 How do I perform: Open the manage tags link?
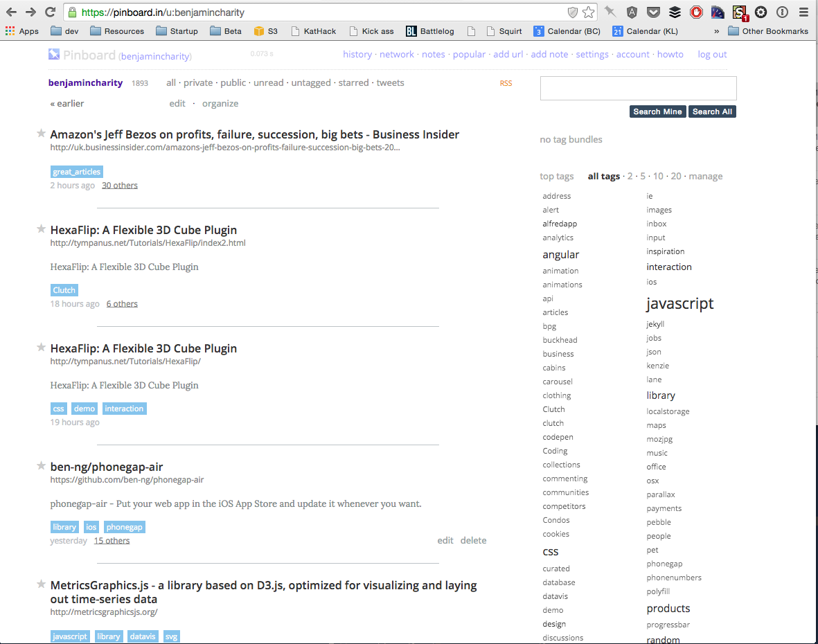click(x=705, y=177)
